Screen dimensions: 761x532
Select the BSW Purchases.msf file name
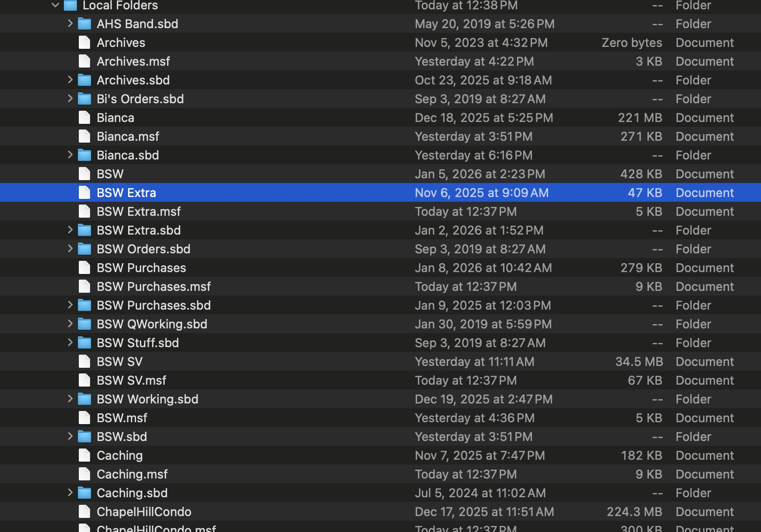[x=153, y=287]
